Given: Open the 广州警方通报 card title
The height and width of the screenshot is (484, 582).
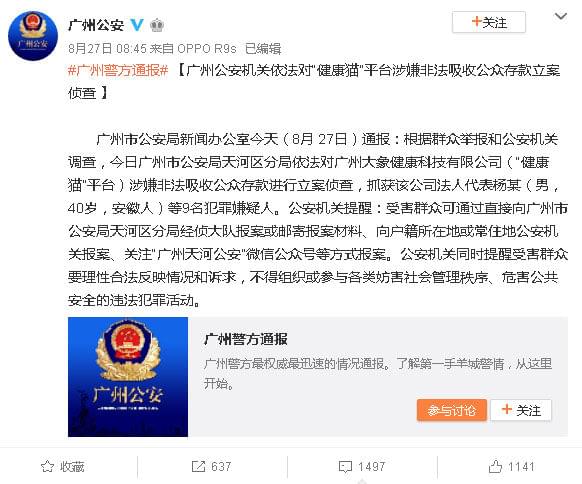Looking at the screenshot, I should [x=245, y=339].
